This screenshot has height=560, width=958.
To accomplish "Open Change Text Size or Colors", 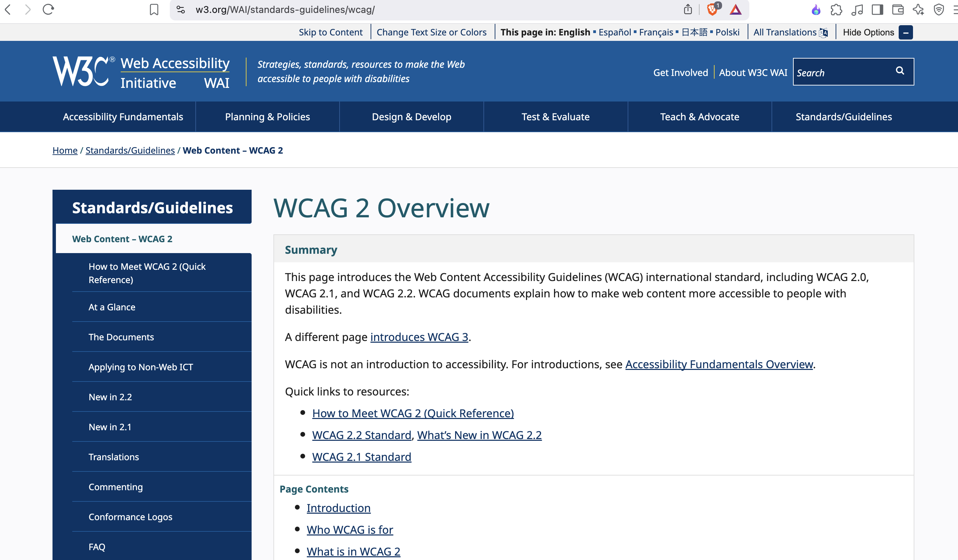I will click(x=431, y=33).
